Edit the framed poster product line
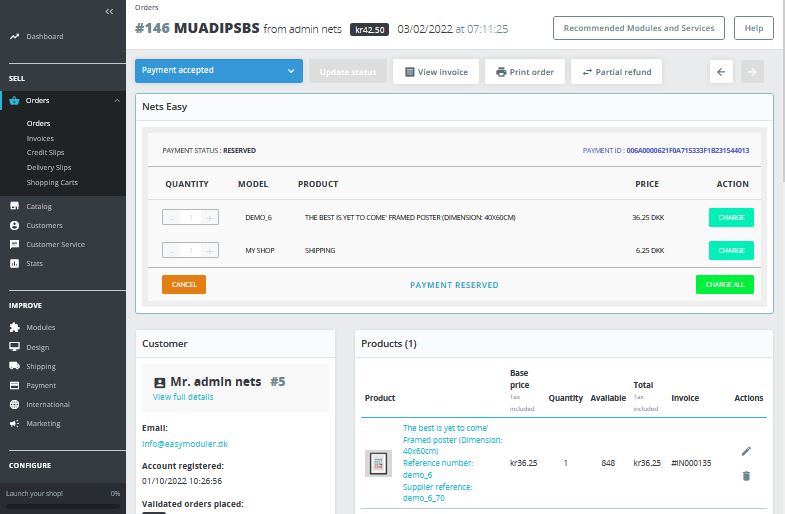The height and width of the screenshot is (514, 785). click(x=746, y=451)
